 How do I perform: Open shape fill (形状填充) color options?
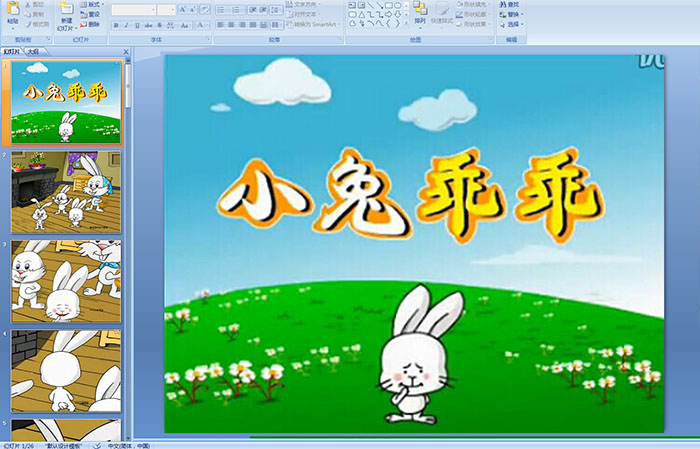pyautogui.click(x=473, y=4)
